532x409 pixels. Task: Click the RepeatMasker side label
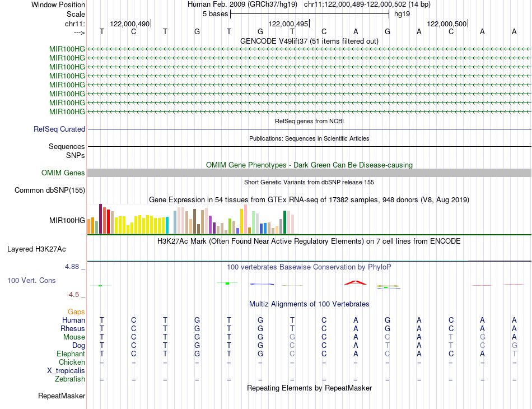point(62,396)
